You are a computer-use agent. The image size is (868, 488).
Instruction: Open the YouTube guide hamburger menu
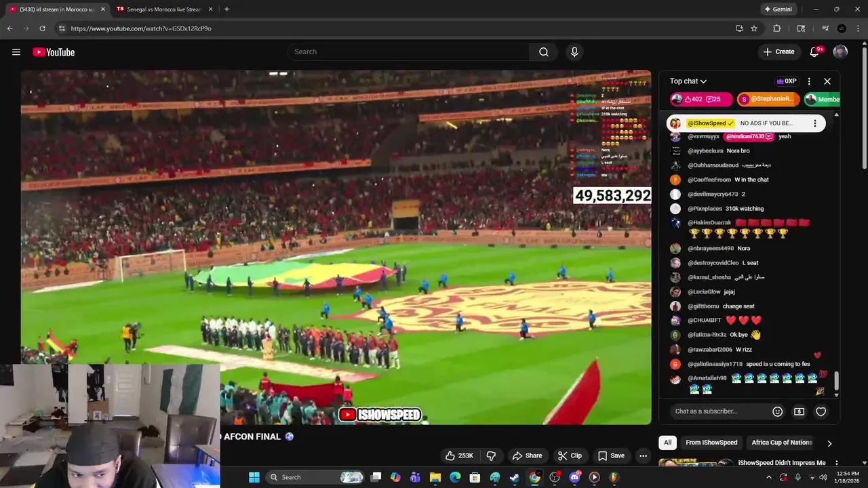tap(16, 52)
